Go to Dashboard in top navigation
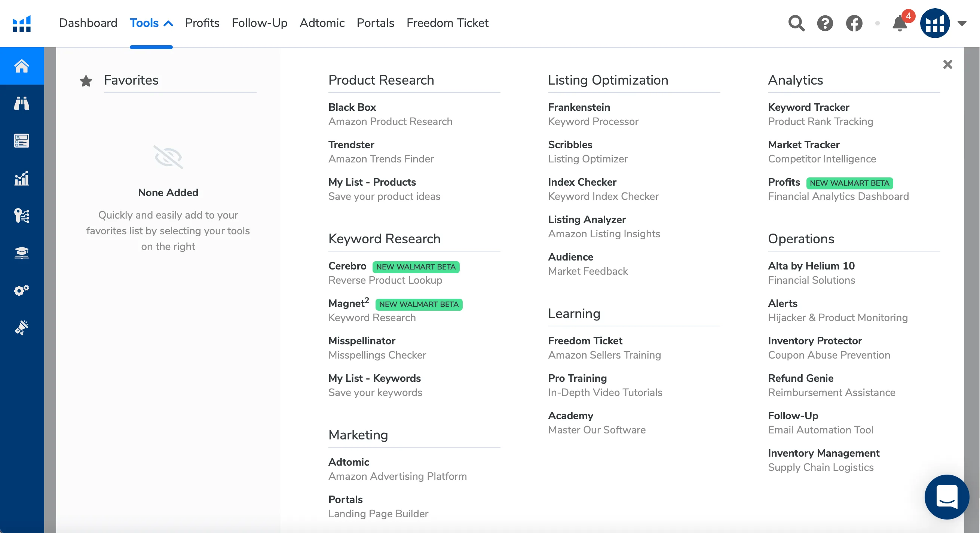This screenshot has height=533, width=980. coord(88,23)
